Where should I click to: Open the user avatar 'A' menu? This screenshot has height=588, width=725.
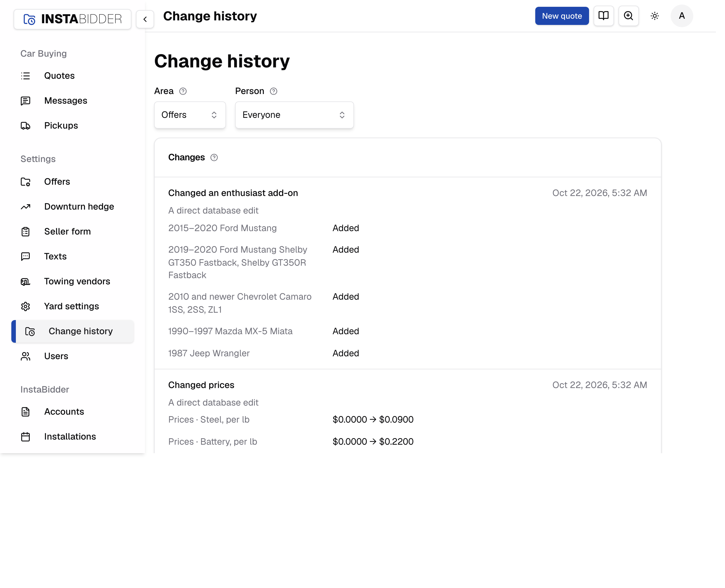click(681, 16)
